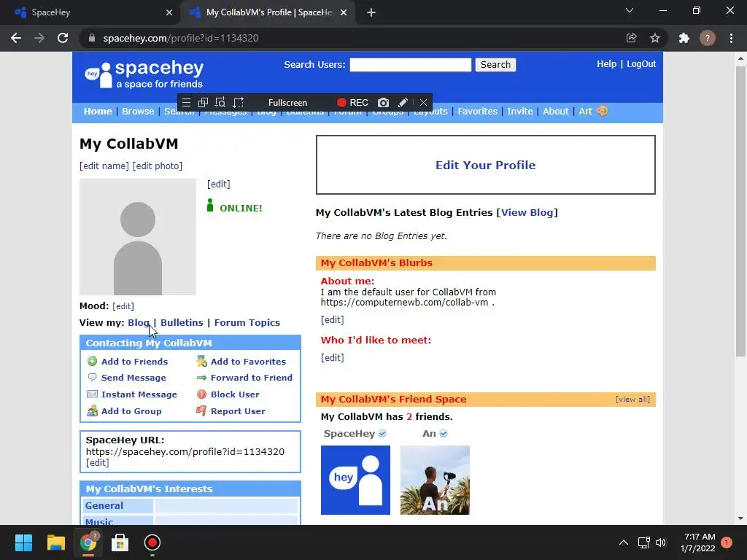This screenshot has width=747, height=560.
Task: Click the Send Message bubble icon
Action: coord(93,377)
